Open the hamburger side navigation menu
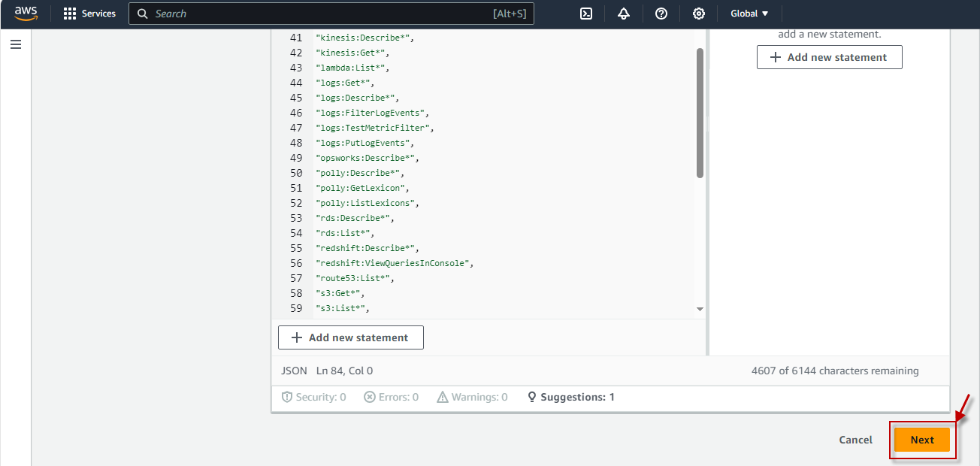The height and width of the screenshot is (466, 980). [16, 44]
